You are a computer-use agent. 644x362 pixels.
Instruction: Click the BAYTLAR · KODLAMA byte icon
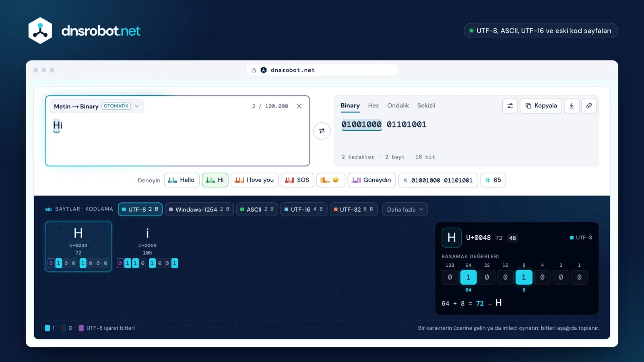[49, 209]
